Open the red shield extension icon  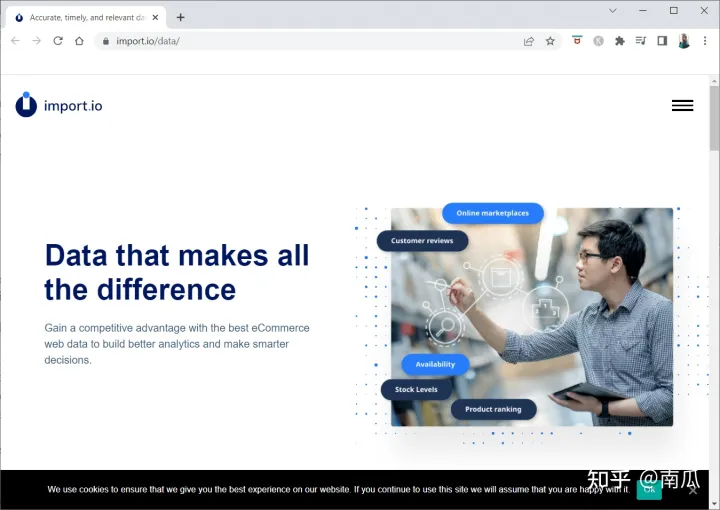pyautogui.click(x=577, y=40)
